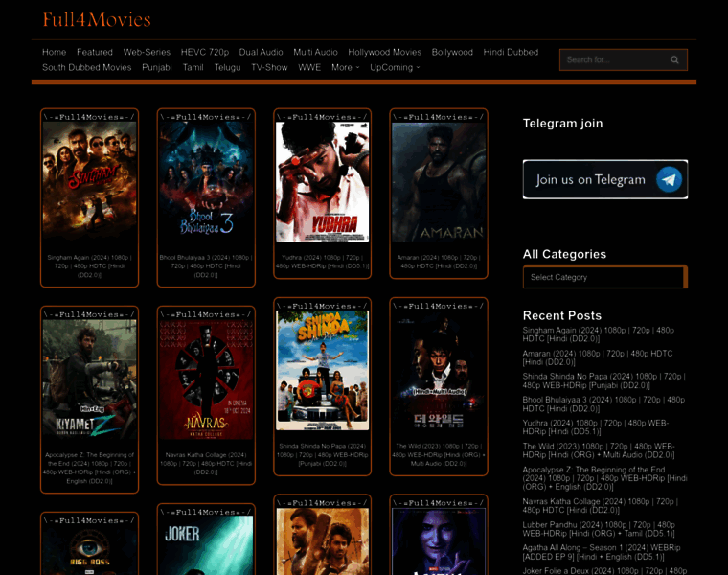Image resolution: width=728 pixels, height=575 pixels.
Task: Open the Dual Audio menu item
Action: [261, 52]
